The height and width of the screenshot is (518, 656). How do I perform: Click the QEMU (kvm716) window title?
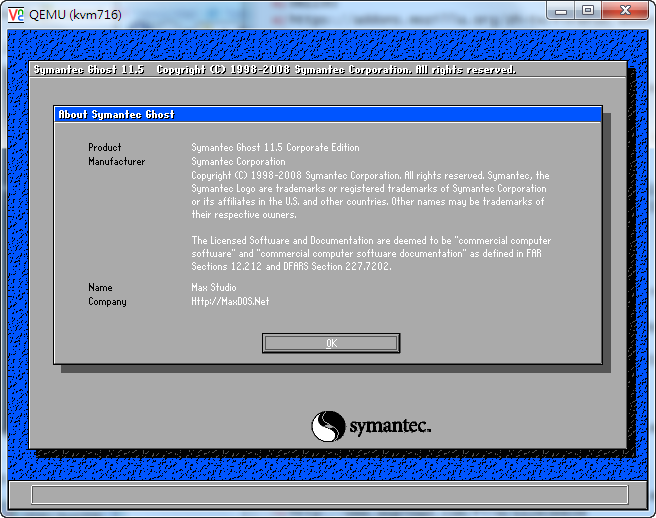(75, 15)
